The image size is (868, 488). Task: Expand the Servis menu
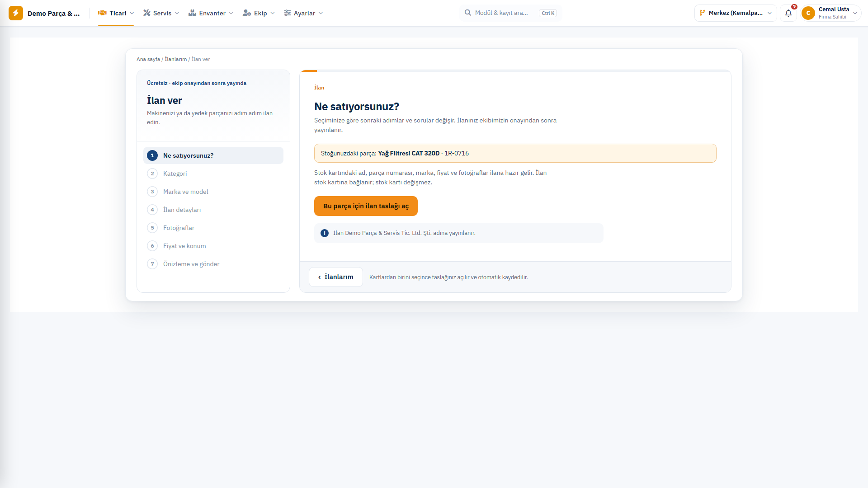coord(161,13)
